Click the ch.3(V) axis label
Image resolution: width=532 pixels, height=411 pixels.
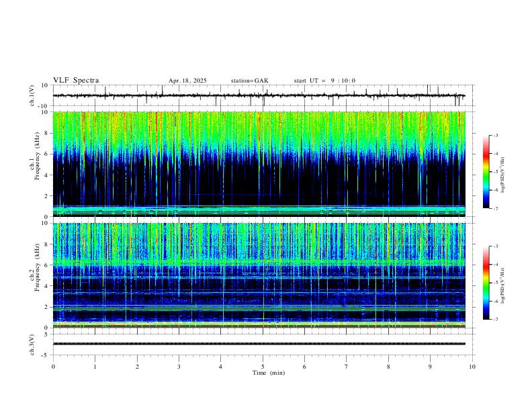[x=32, y=345]
